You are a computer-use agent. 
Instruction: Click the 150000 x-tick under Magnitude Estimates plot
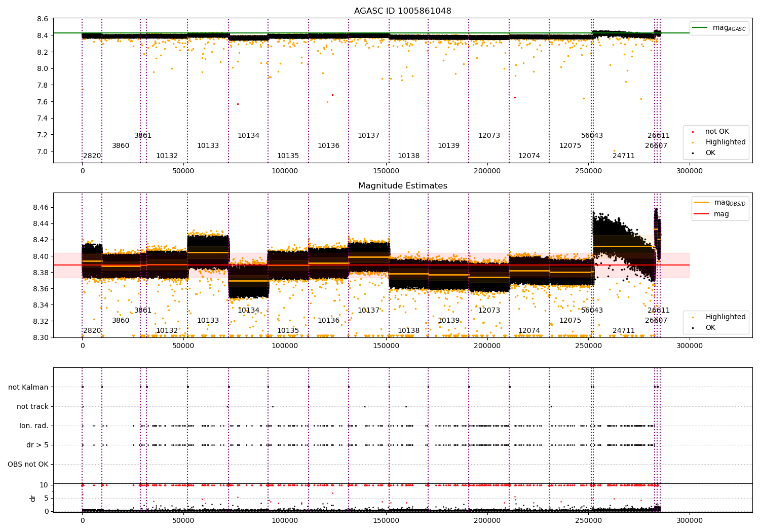pos(386,346)
